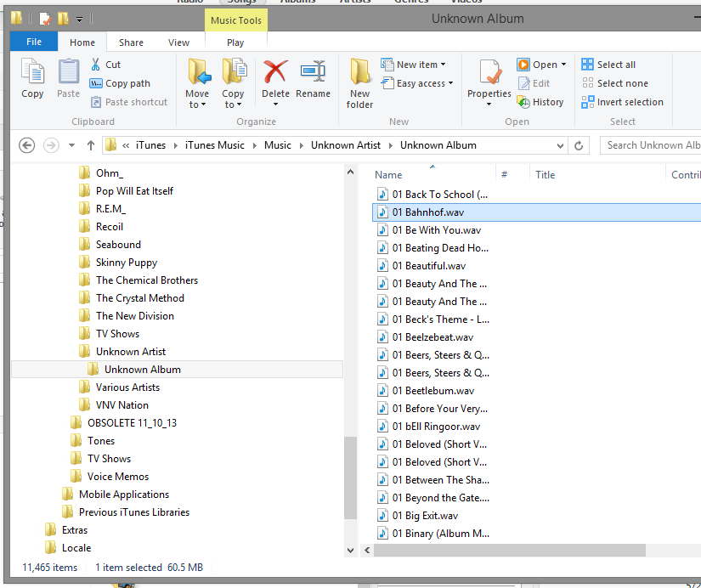Click the Music Tools contextual tab header
This screenshot has height=588, width=701.
pos(236,20)
